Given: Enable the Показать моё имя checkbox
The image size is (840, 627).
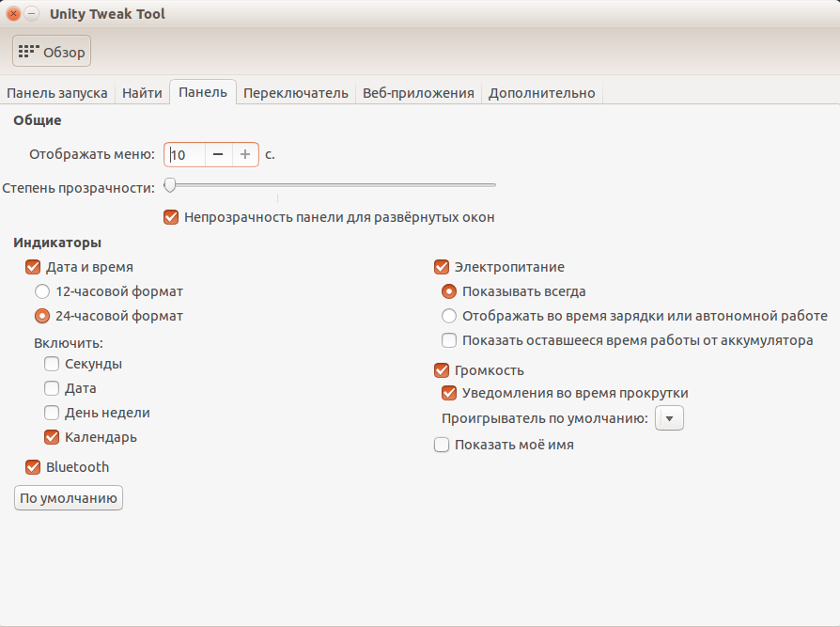Looking at the screenshot, I should [x=442, y=445].
